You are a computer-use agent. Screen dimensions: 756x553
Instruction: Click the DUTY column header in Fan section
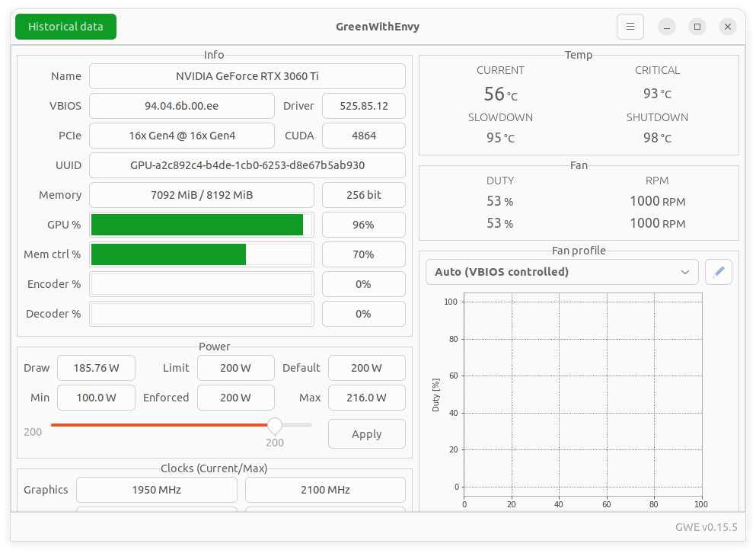[x=500, y=181]
